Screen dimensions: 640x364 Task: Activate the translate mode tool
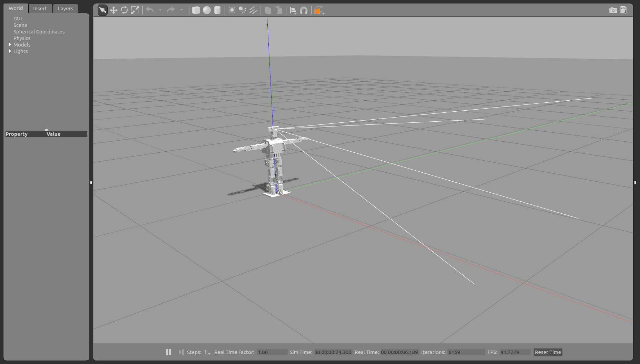coord(114,10)
